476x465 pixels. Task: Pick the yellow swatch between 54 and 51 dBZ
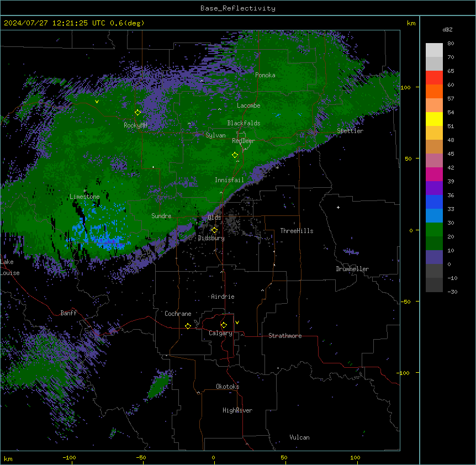434,119
